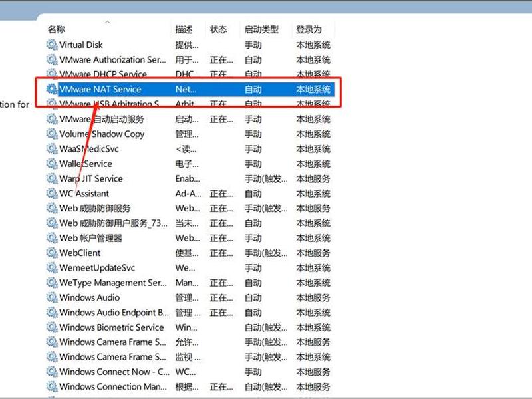The height and width of the screenshot is (399, 532).
Task: Click the gear icon of VMware NAT Service
Action: coord(52,89)
